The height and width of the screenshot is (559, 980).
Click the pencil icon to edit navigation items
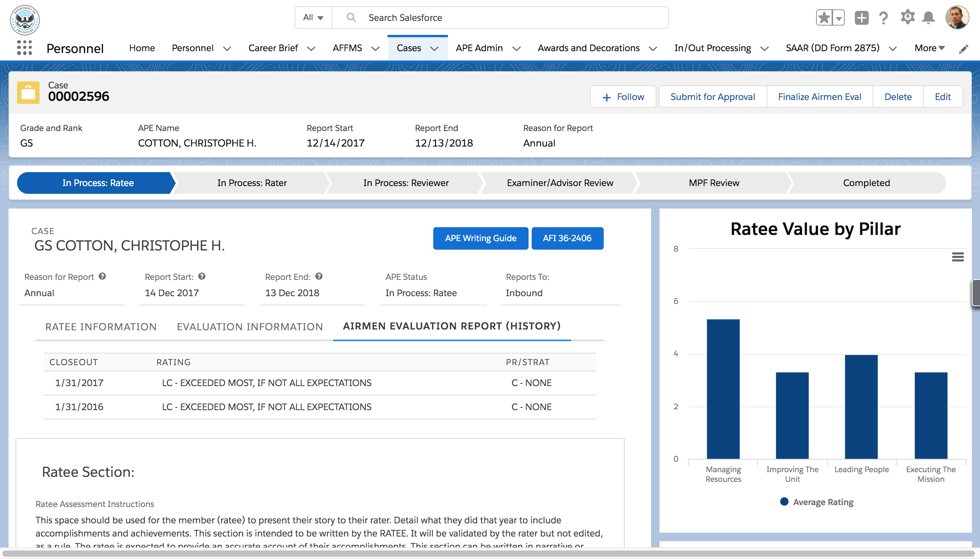coord(964,48)
